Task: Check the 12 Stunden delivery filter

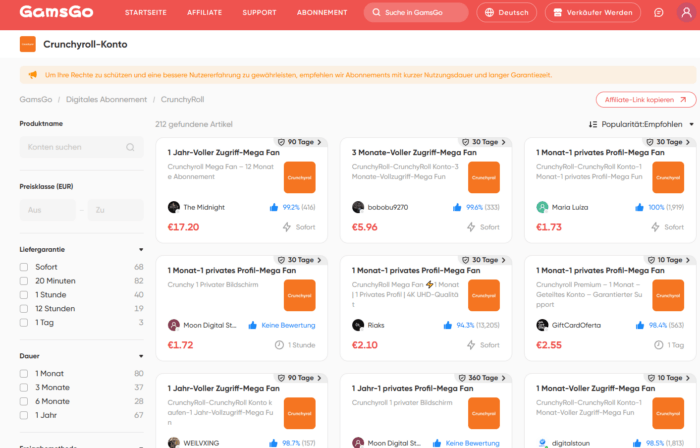Action: tap(24, 308)
